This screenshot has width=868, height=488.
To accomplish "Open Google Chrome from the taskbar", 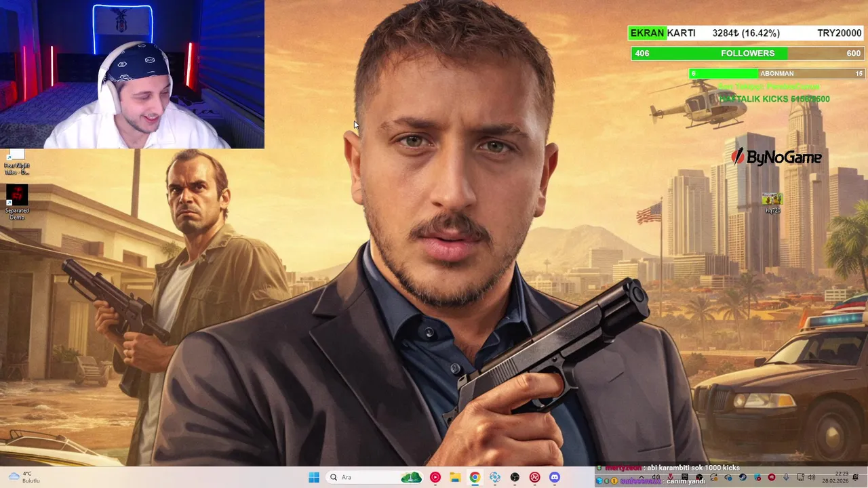I will click(475, 477).
